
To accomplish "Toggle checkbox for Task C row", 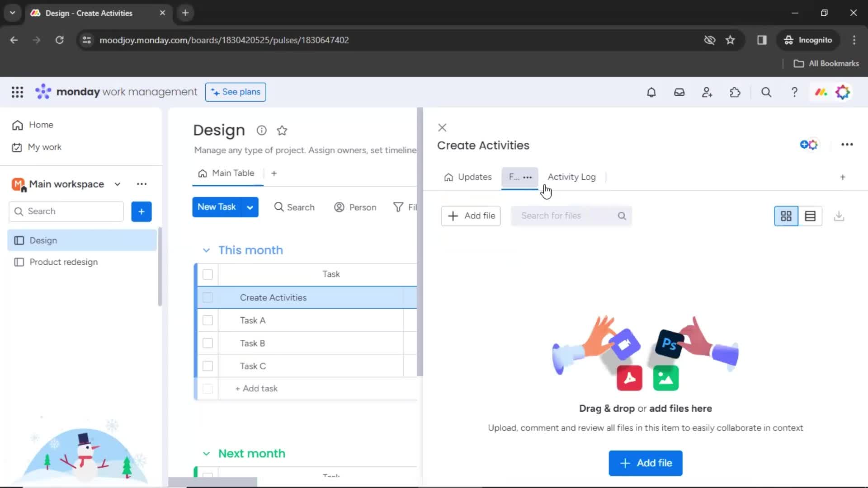I will [208, 366].
